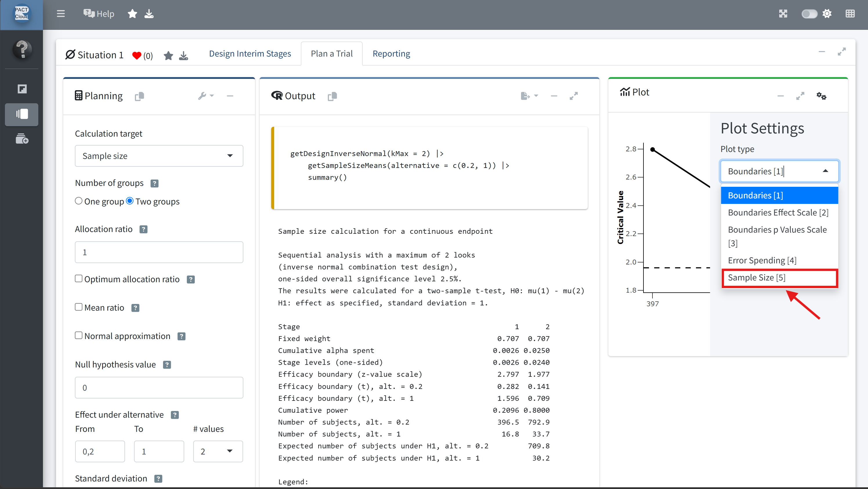This screenshot has height=489, width=868.
Task: Open the question mark help sidebar icon
Action: [x=22, y=50]
